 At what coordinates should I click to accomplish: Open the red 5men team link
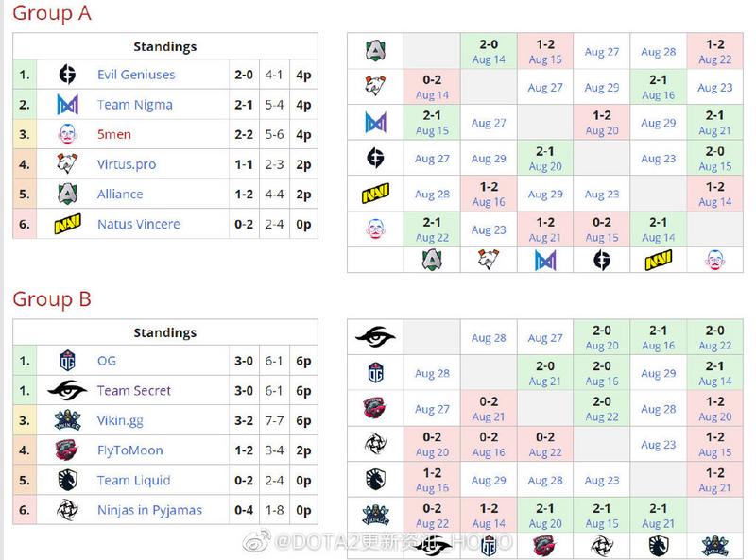pos(114,134)
